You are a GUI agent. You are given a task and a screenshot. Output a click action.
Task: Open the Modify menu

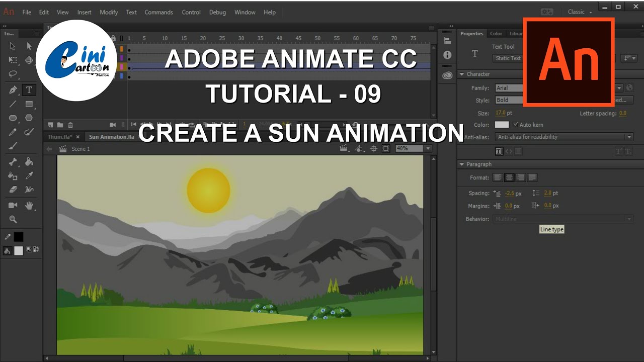pyautogui.click(x=109, y=12)
